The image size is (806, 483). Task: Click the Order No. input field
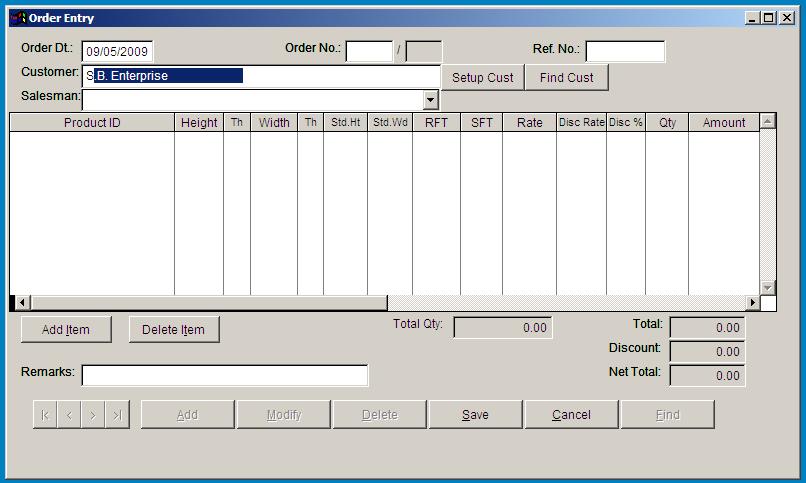[369, 52]
